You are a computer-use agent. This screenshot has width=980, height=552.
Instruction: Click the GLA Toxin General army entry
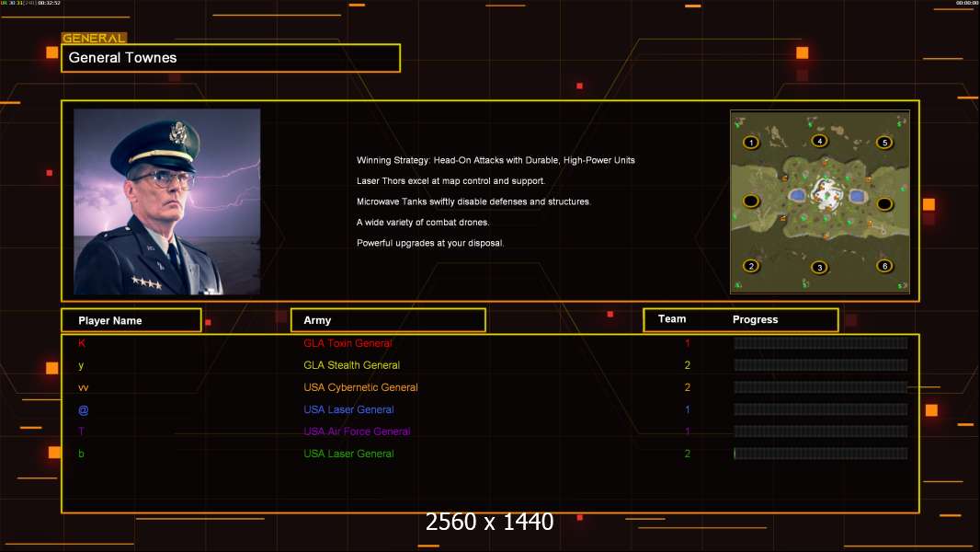point(348,343)
